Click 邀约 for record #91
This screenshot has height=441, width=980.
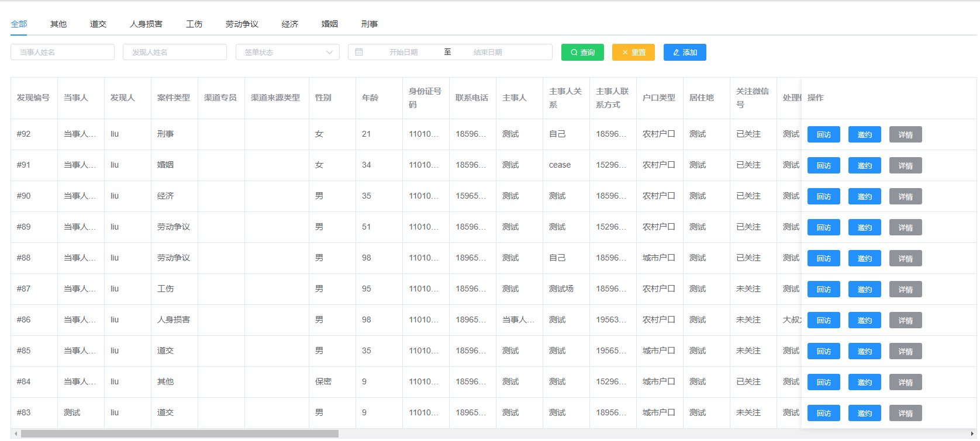point(865,165)
